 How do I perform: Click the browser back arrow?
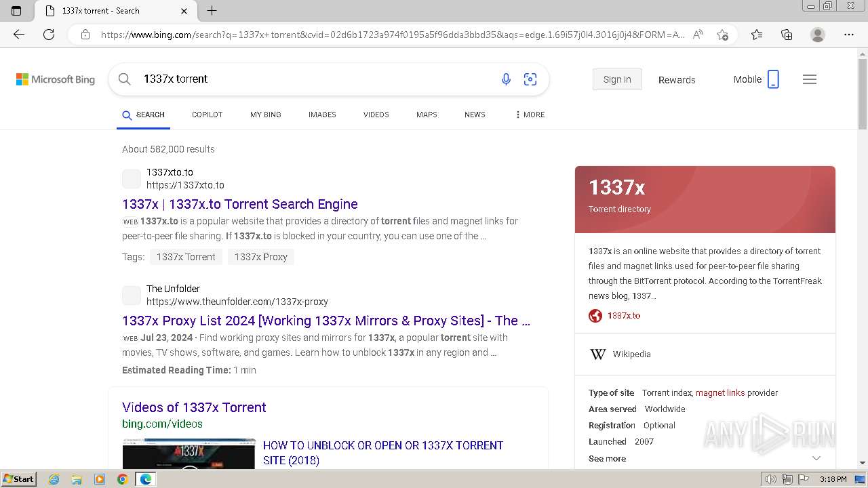pos(19,35)
